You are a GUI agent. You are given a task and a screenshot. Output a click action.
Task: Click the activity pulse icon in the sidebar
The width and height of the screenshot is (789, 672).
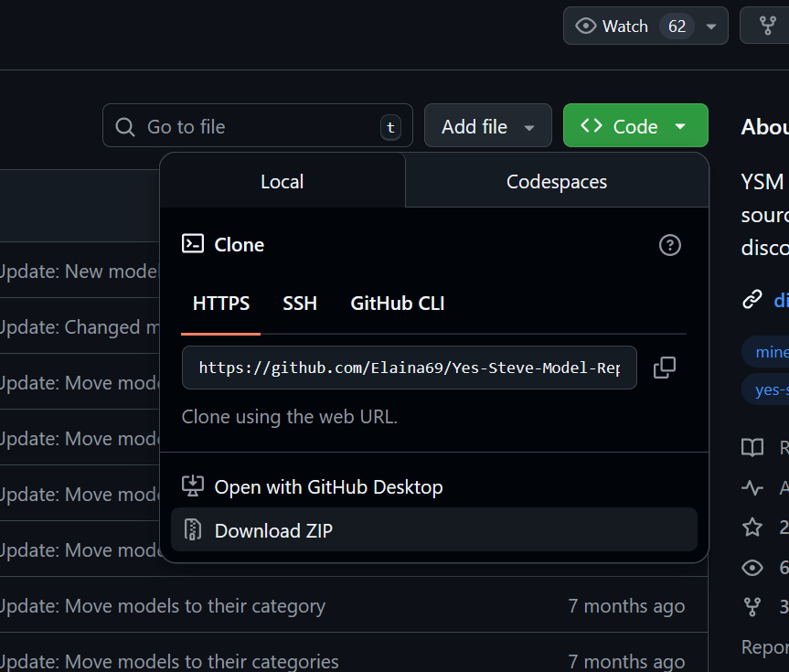752,487
